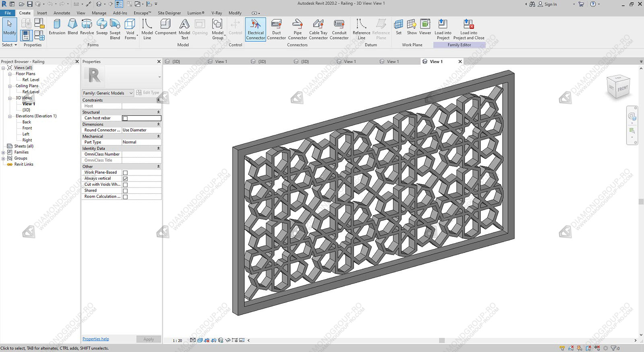Load into Project

point(443,29)
